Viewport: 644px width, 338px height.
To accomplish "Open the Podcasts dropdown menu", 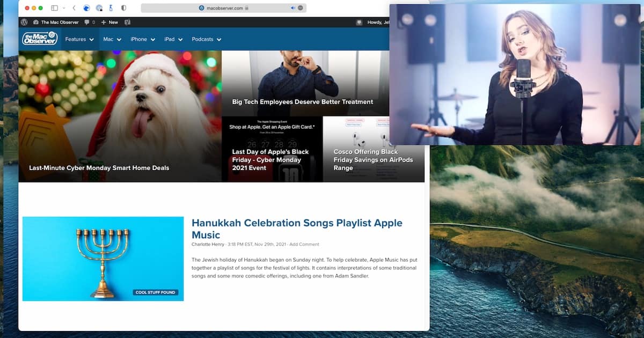I will pos(207,39).
